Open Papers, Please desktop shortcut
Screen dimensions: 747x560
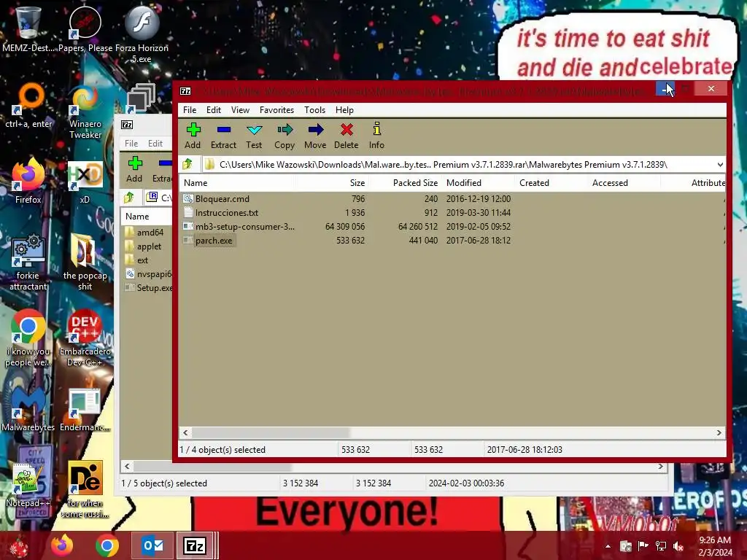85,29
